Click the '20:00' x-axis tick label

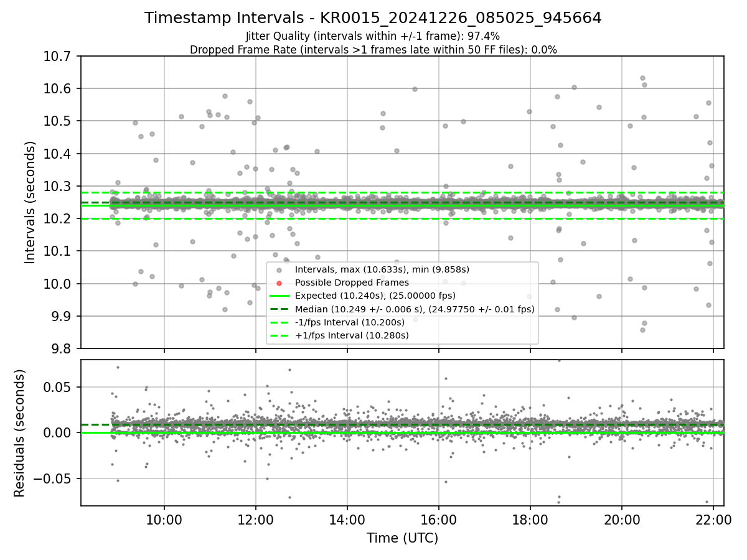621,520
